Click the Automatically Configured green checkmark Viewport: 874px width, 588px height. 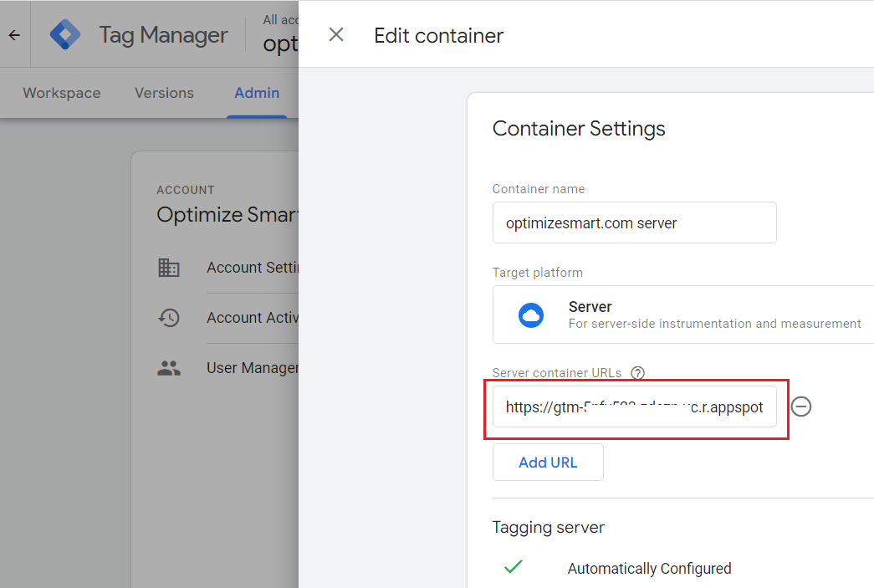click(514, 566)
